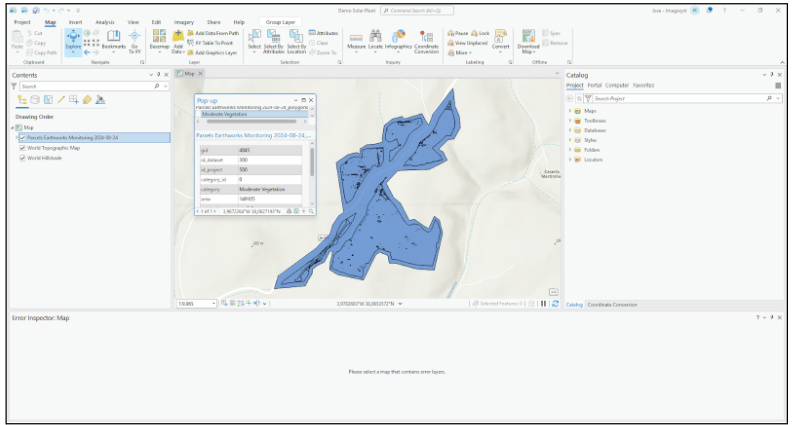Switch to the Share ribbon tab

point(213,22)
